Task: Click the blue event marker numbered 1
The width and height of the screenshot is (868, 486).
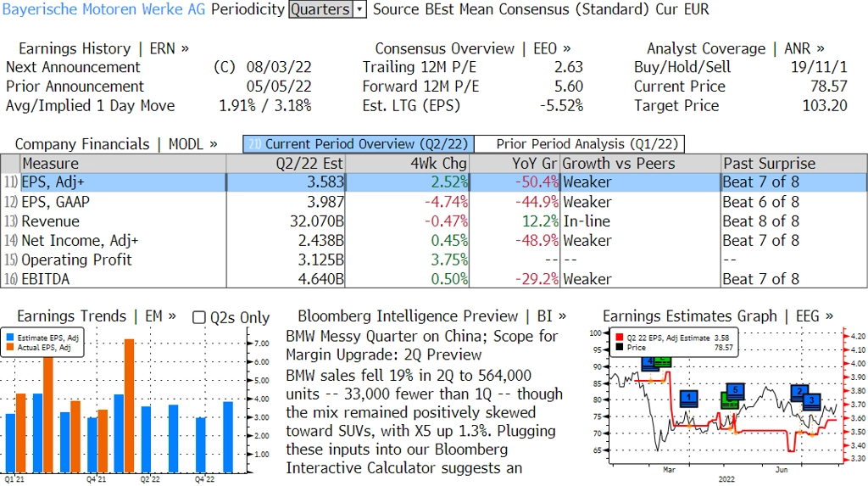Action: [688, 398]
